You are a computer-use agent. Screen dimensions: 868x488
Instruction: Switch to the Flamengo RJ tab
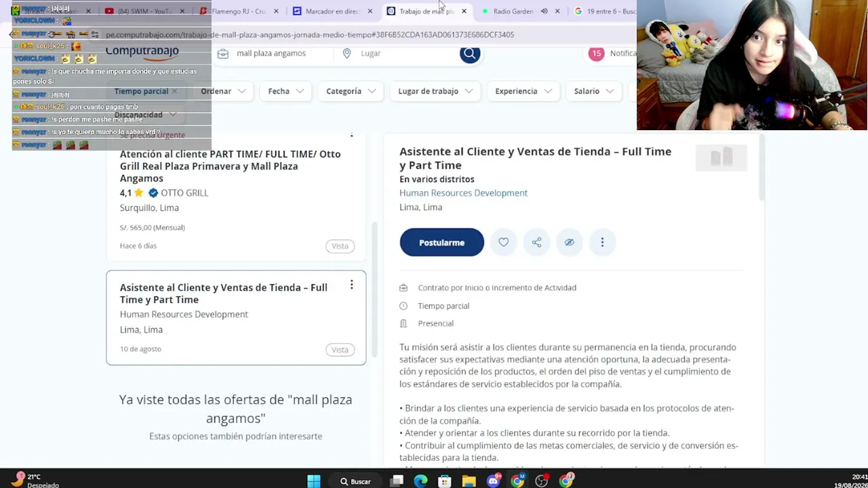coord(238,12)
